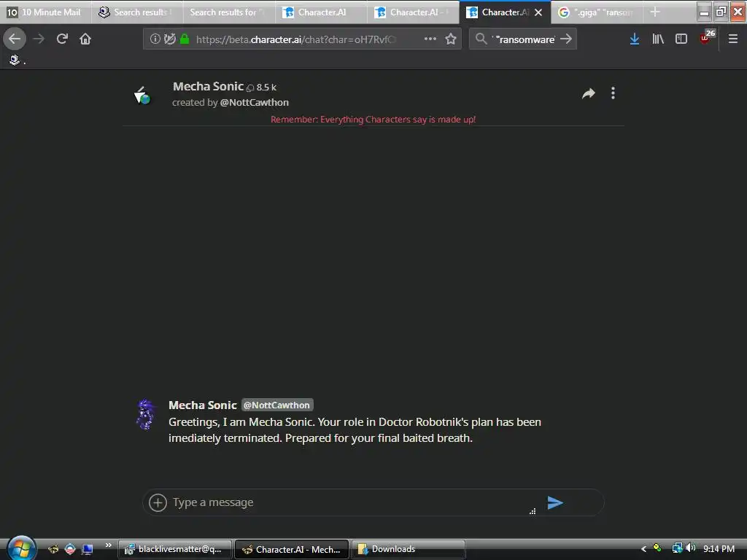Click the 8.5 k chat count
This screenshot has height=560, width=747.
tap(262, 87)
